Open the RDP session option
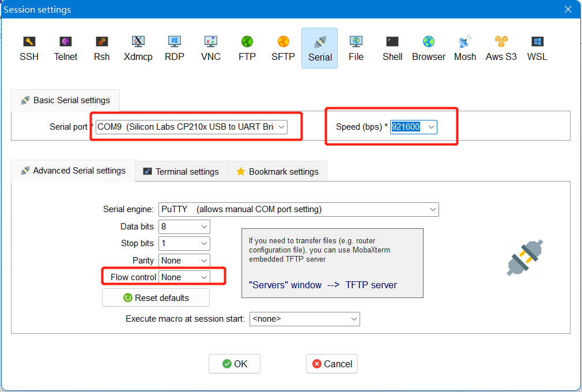Viewport: 582px width, 392px height. (x=175, y=48)
